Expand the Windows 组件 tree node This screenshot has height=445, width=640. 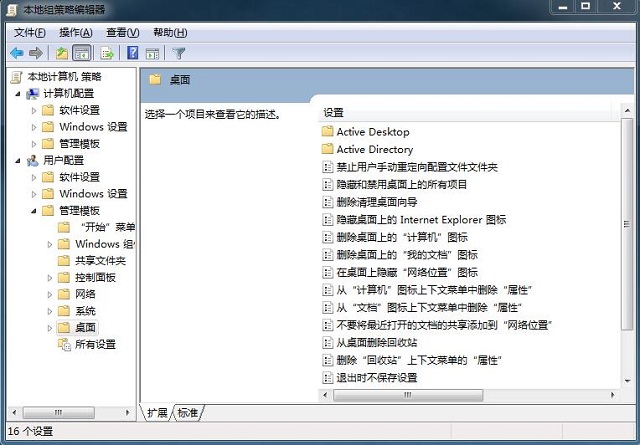coord(50,244)
